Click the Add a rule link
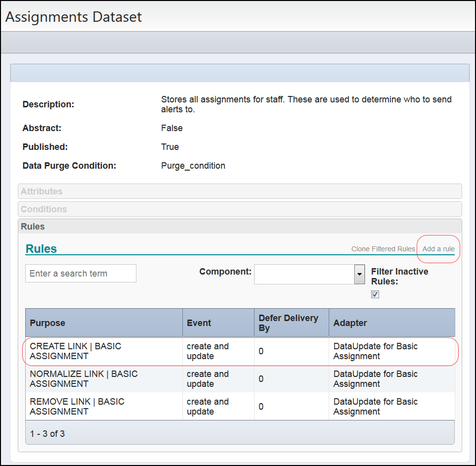 click(x=438, y=249)
